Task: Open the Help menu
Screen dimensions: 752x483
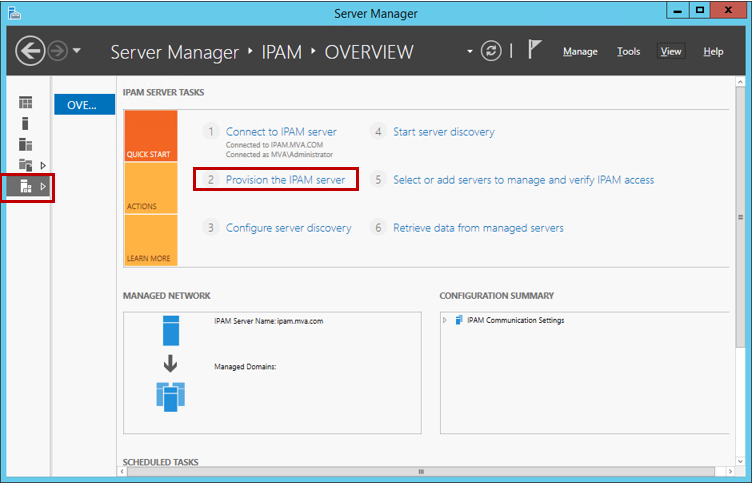Action: [x=713, y=51]
